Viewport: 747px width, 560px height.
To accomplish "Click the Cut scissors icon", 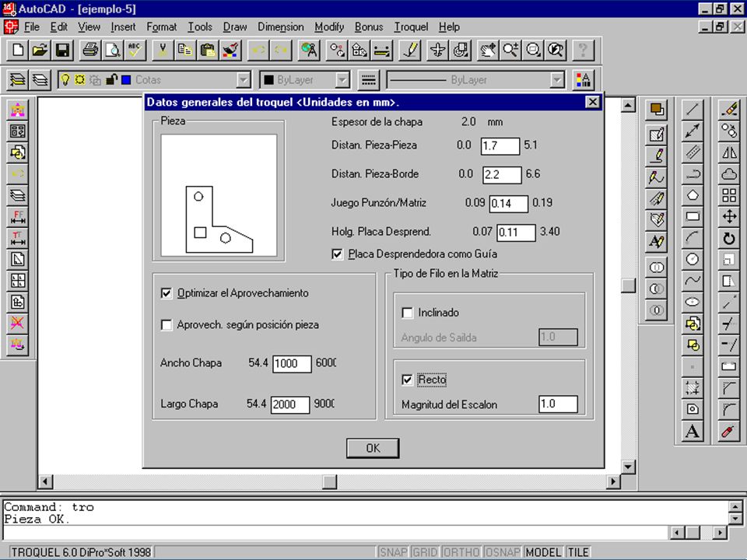I will click(x=163, y=50).
